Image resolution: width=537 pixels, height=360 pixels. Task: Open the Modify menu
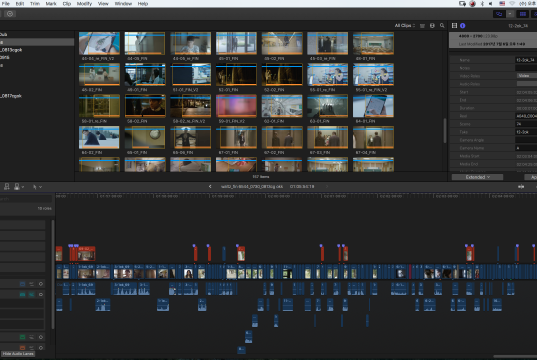[84, 4]
